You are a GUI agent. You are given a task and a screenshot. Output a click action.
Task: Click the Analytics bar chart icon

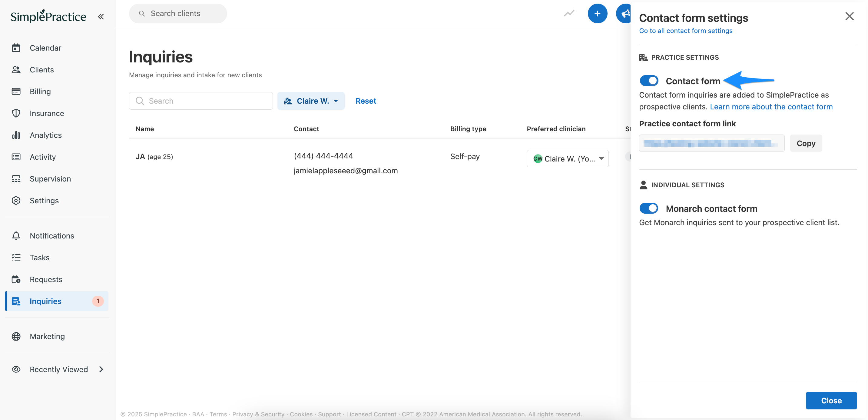pyautogui.click(x=16, y=135)
